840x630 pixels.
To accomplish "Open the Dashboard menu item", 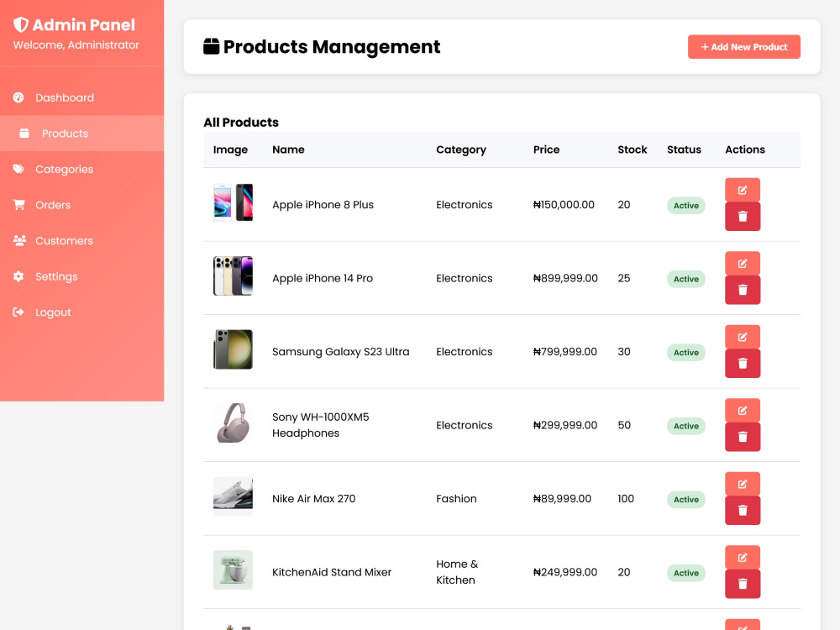I will coord(82,97).
